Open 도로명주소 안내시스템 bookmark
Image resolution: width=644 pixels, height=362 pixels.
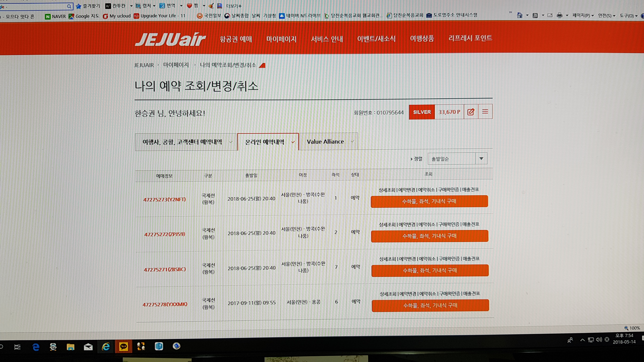pyautogui.click(x=452, y=15)
